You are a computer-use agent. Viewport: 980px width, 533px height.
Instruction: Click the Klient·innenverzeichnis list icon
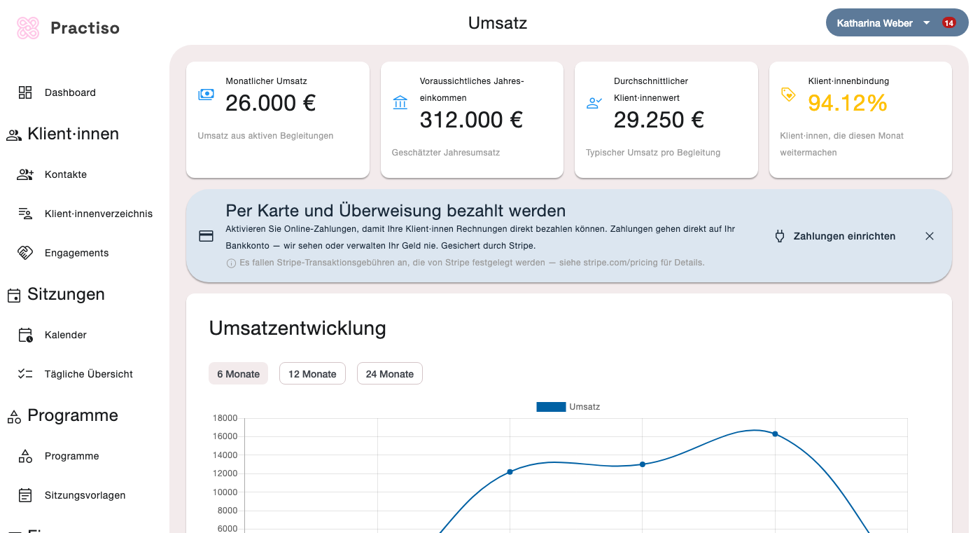point(25,214)
